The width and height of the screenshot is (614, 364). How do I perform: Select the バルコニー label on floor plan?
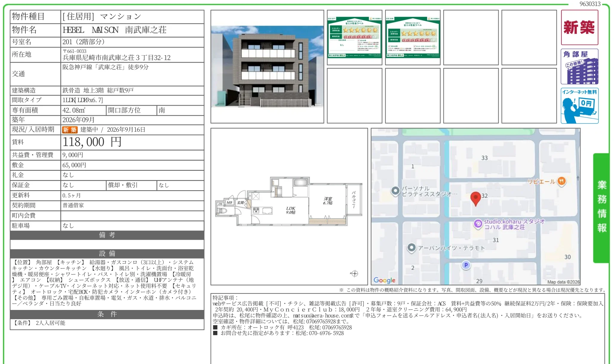[354, 200]
